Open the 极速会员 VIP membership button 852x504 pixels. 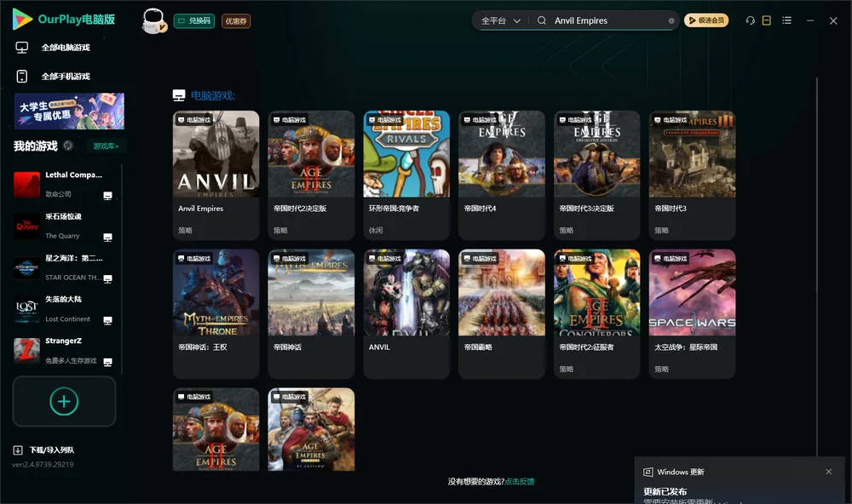point(705,20)
